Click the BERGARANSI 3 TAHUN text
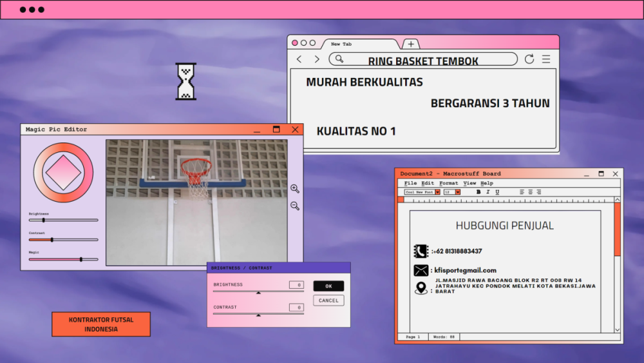The height and width of the screenshot is (363, 644). coord(490,103)
